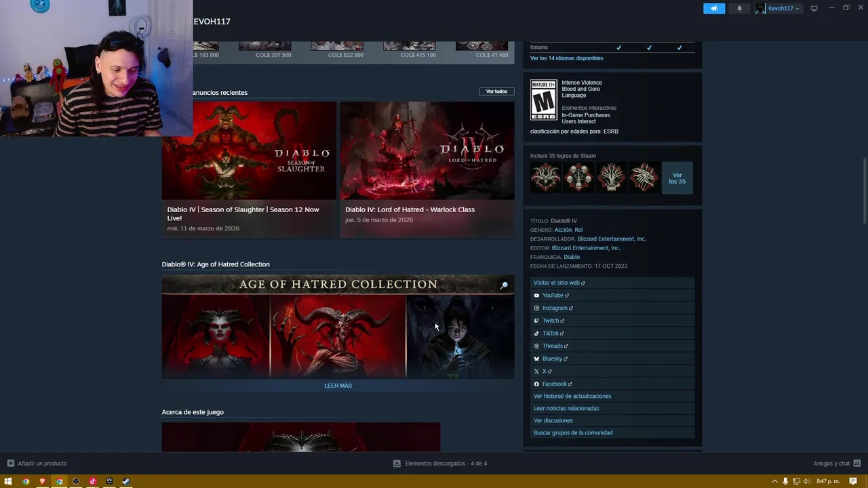Screen dimensions: 868x488
Task: Click 'Buscar grupos de la comunidad'
Action: pos(573,432)
